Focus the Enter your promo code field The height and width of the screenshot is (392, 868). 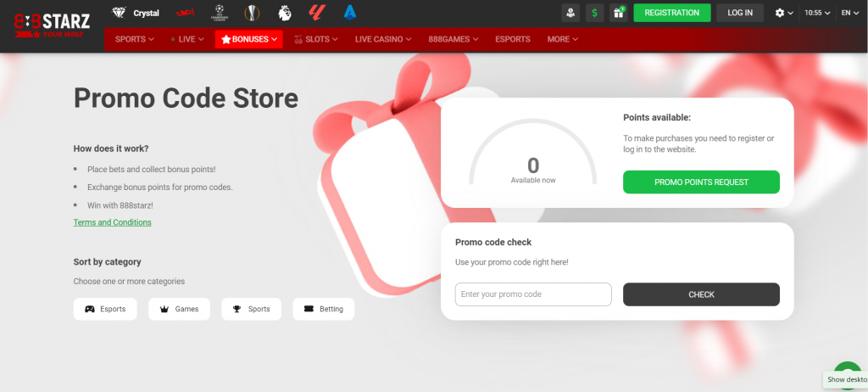pyautogui.click(x=533, y=294)
